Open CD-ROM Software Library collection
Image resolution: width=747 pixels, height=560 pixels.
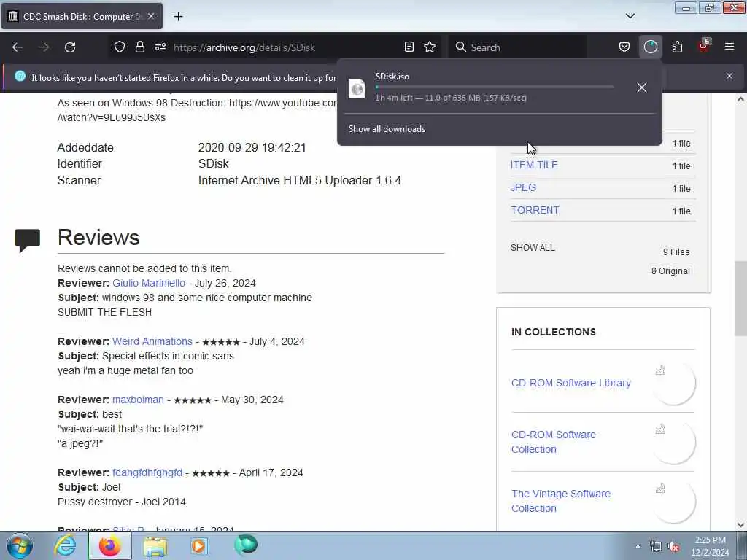[x=570, y=383]
